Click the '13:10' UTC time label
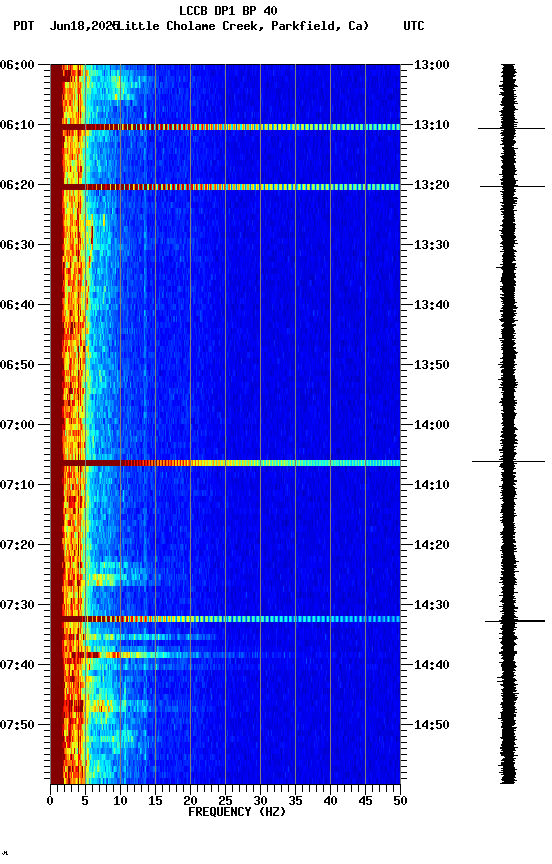 (432, 125)
